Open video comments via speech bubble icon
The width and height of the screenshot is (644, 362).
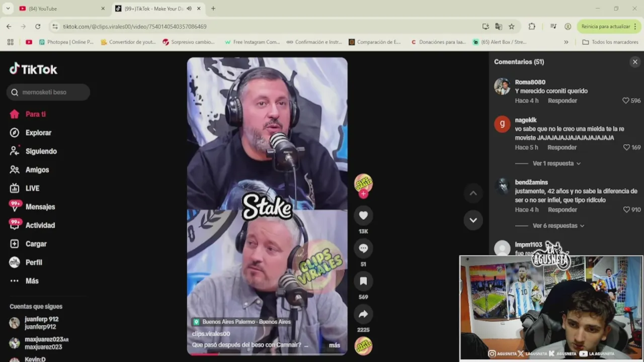(363, 248)
